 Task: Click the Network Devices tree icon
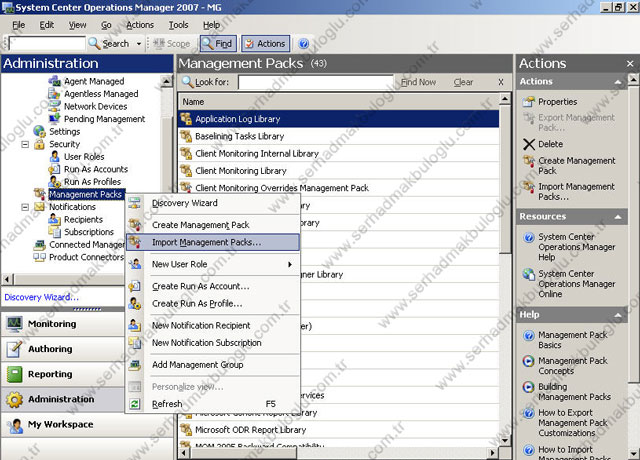54,106
